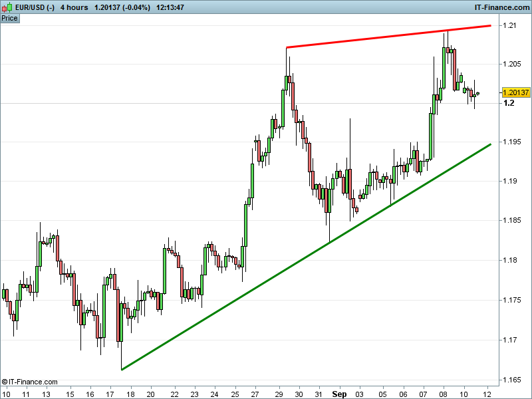Click the 1.18 price axis label
Viewport: 532px width, 399px height.
[x=509, y=260]
